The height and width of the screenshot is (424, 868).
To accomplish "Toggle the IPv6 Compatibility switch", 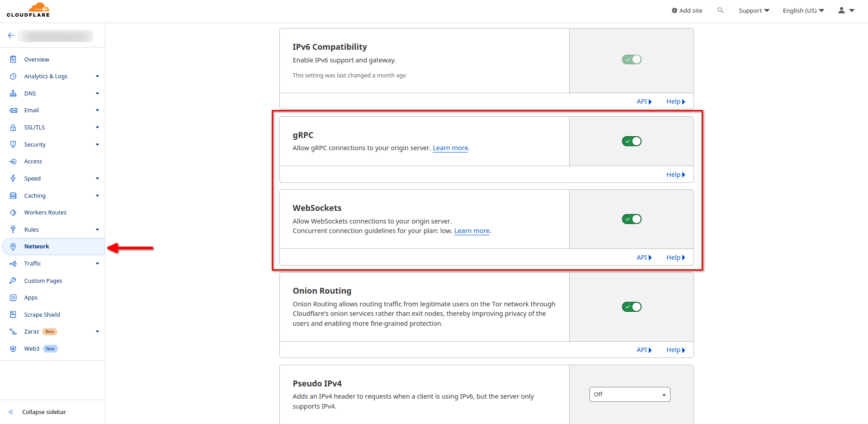I will click(632, 60).
